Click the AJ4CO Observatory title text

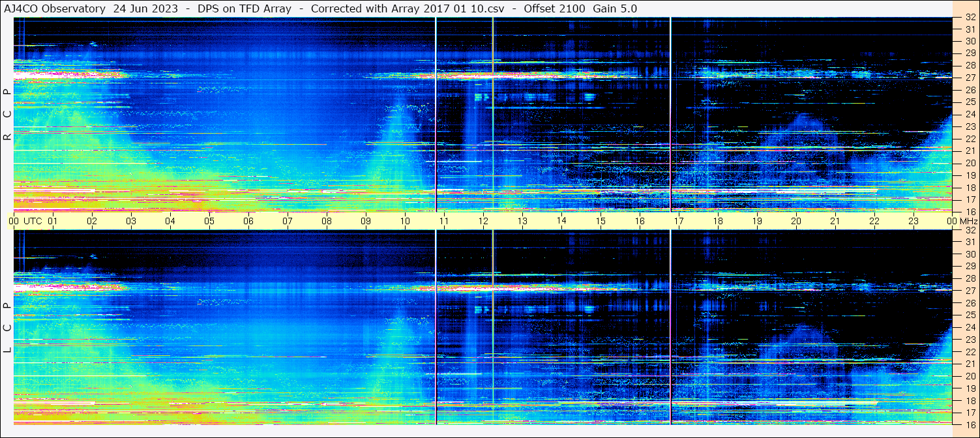(55, 8)
